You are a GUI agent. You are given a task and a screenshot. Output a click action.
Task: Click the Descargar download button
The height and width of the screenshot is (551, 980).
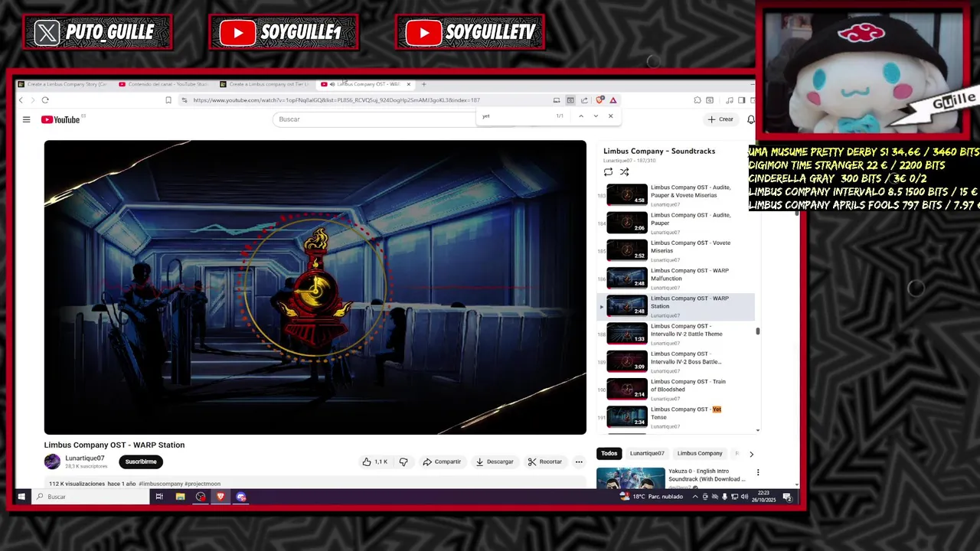pyautogui.click(x=495, y=461)
